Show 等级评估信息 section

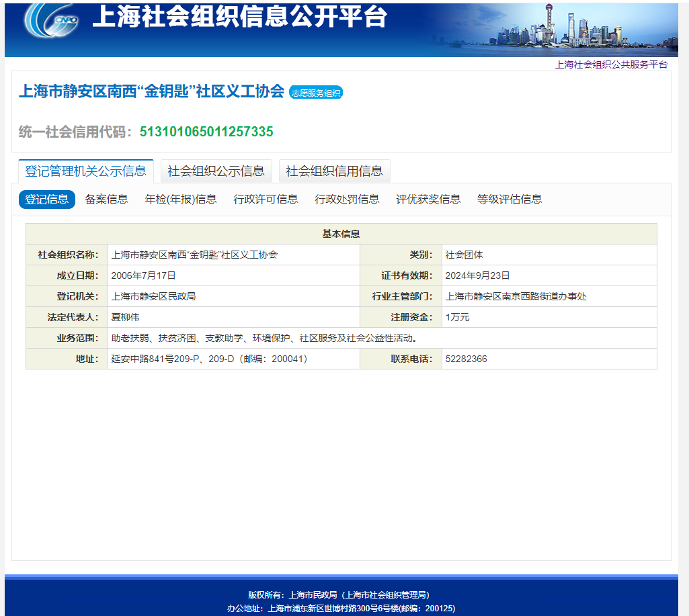pyautogui.click(x=510, y=199)
